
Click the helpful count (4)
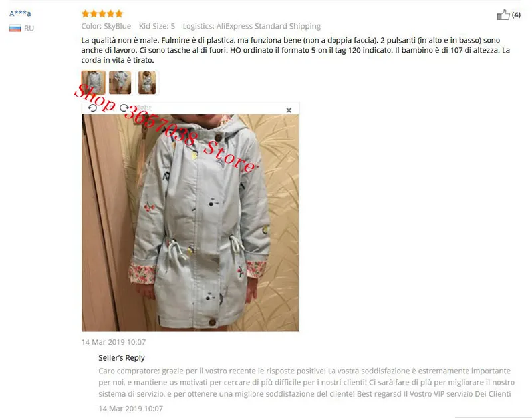pos(516,15)
